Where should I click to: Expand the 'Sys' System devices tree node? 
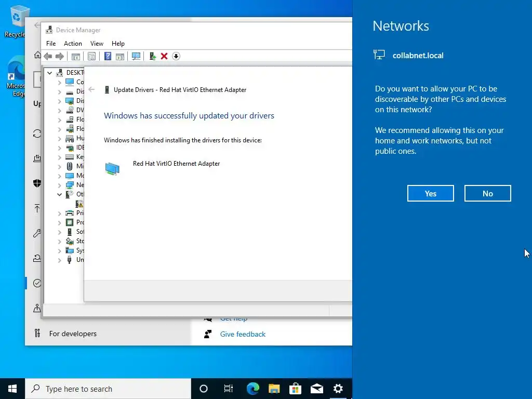pos(59,250)
